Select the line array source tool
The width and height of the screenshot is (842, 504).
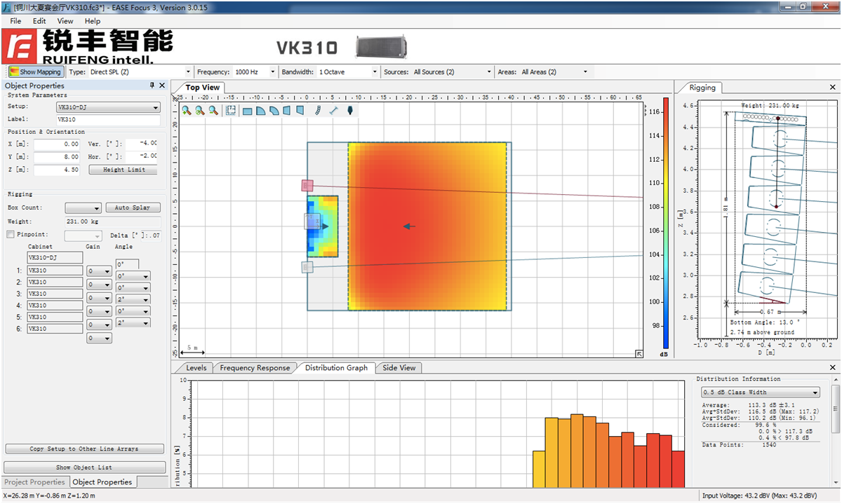coord(318,111)
